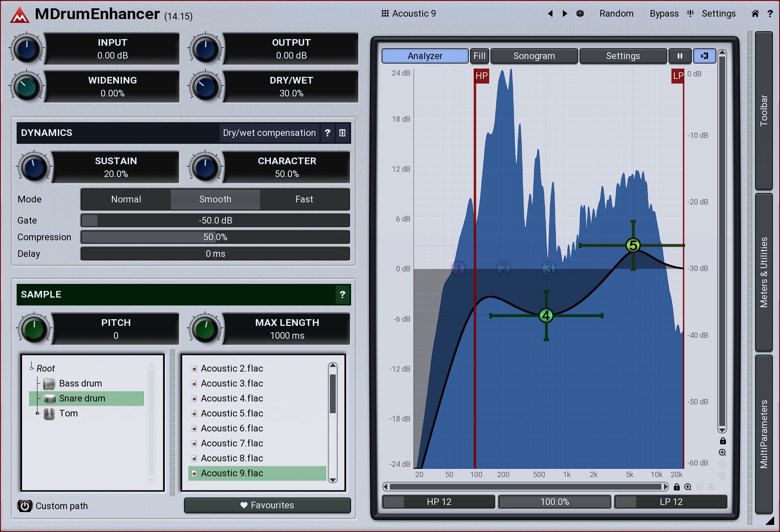Click the random preset dice icon

tap(580, 14)
